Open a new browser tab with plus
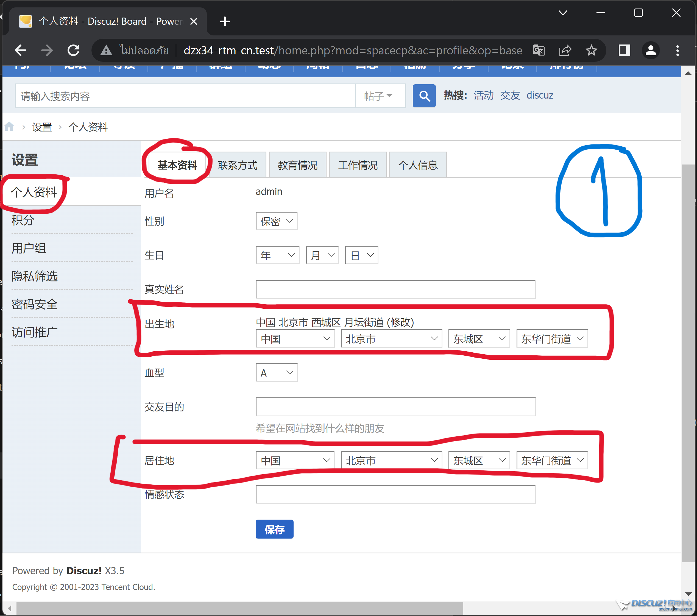 [225, 21]
